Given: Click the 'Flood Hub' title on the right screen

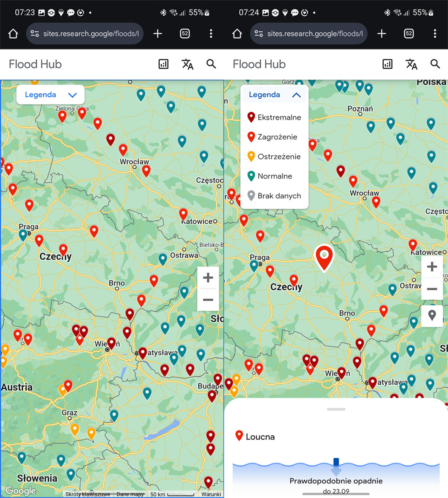Looking at the screenshot, I should tap(259, 64).
